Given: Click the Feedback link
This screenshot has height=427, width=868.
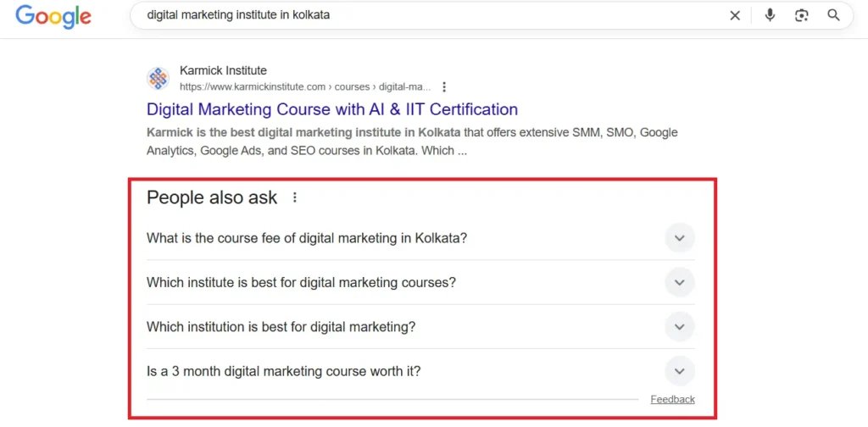Looking at the screenshot, I should click(672, 399).
